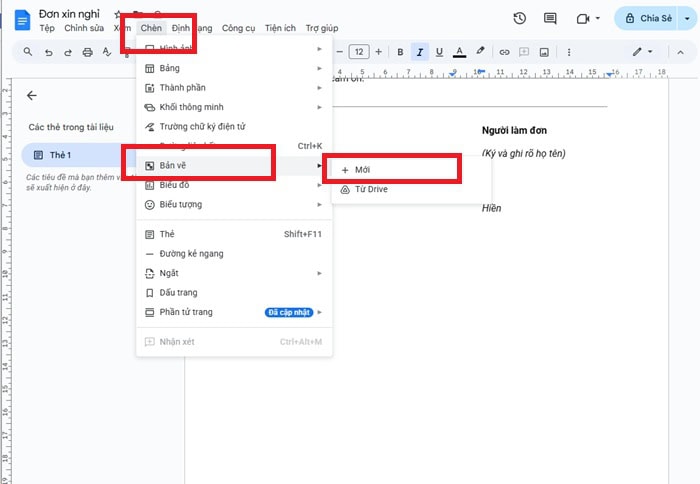The image size is (700, 484).
Task: Click the font size input field
Action: click(358, 51)
